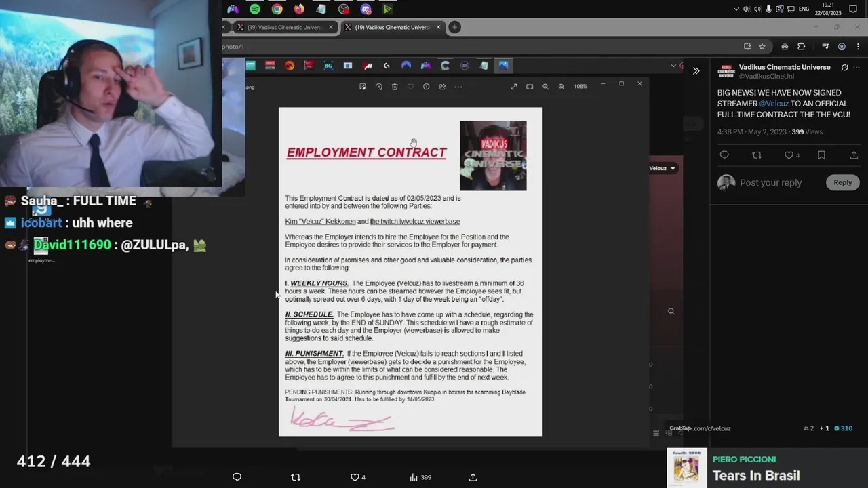
Task: Select the second Vadikus Cinematic Universe tab
Action: (392, 27)
